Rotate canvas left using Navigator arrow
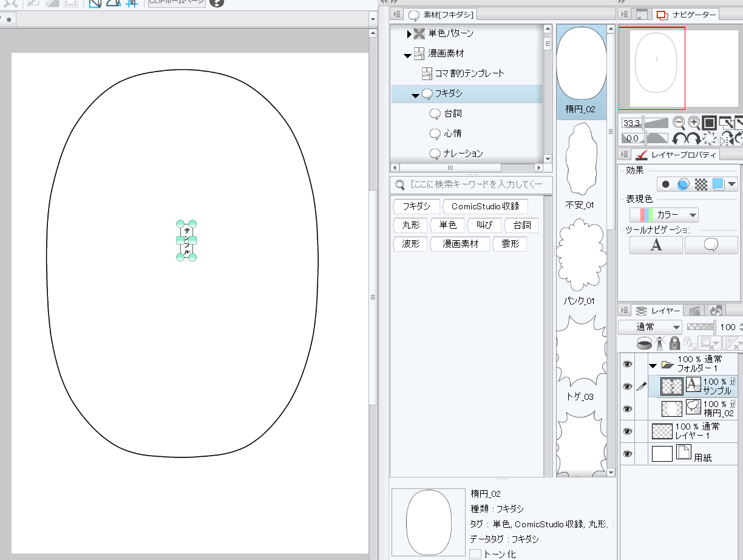The image size is (743, 560). point(679,138)
